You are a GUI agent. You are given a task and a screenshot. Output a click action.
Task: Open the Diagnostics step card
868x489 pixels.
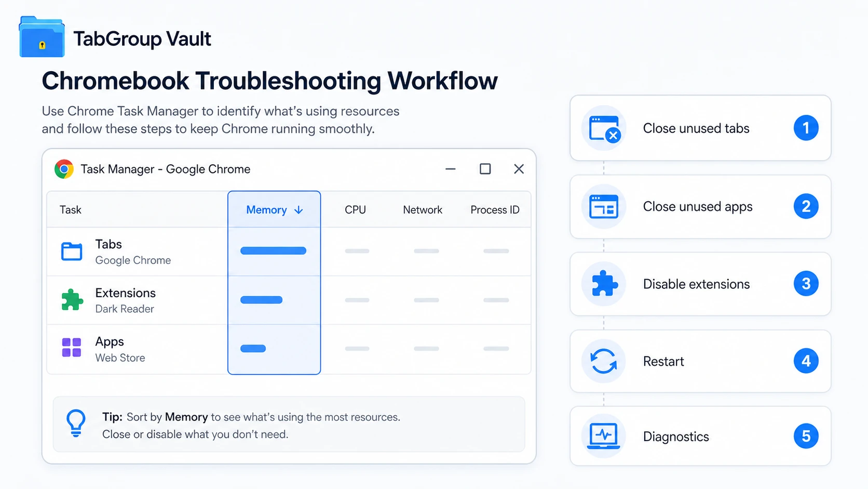[x=700, y=436]
